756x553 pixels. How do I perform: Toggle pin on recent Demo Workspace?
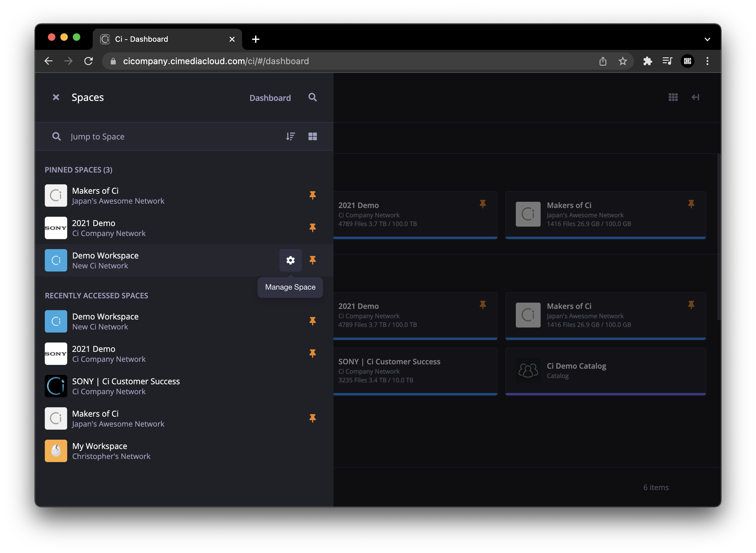tap(313, 321)
